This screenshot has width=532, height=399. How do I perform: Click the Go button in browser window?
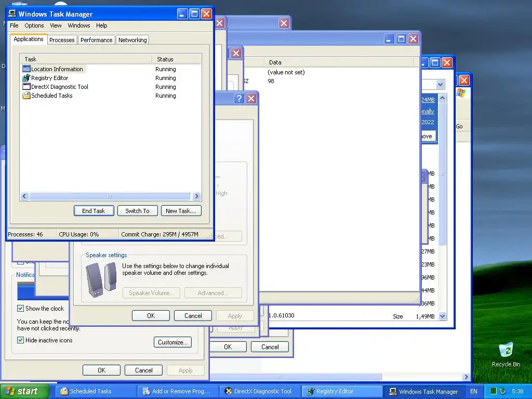[x=459, y=126]
